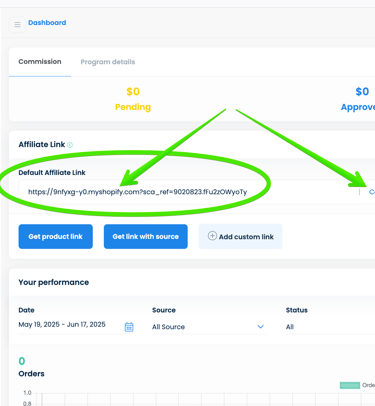This screenshot has width=375, height=406.
Task: Click the Orders legend swatch in chart
Action: click(x=350, y=385)
